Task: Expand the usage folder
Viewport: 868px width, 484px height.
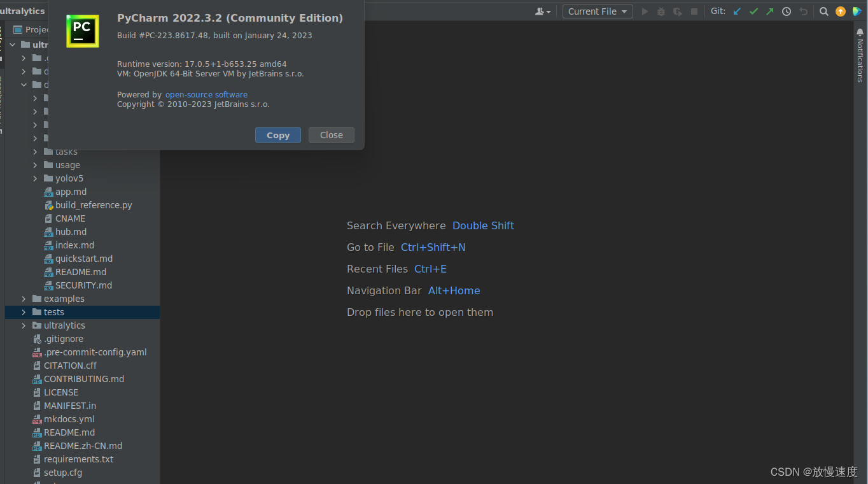Action: (x=36, y=165)
